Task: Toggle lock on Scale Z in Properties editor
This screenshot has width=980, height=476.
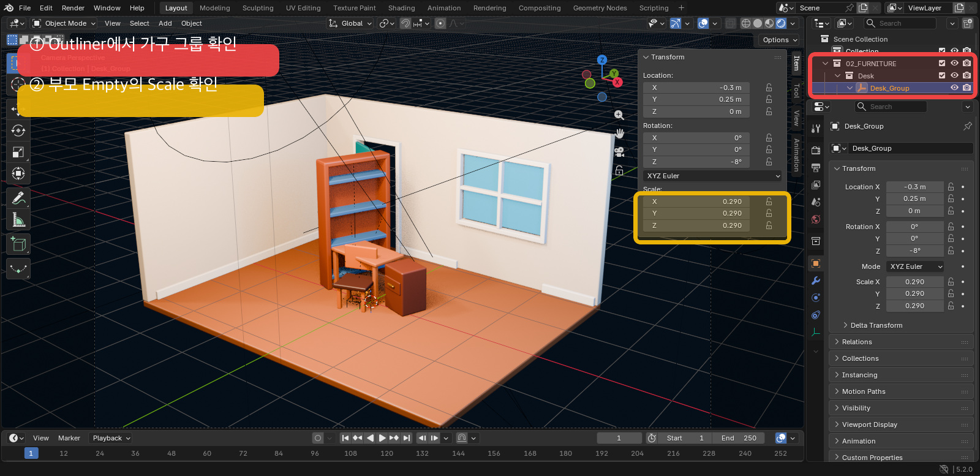Action: 951,306
